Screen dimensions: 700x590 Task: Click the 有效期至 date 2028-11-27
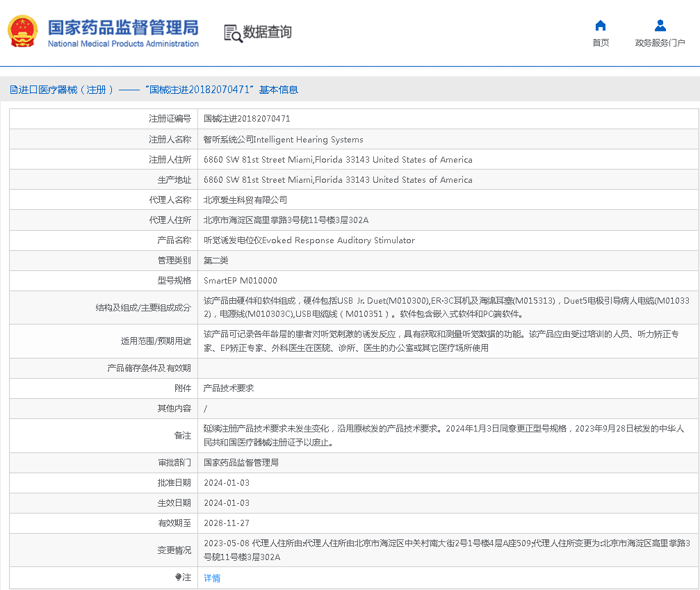[x=226, y=523]
